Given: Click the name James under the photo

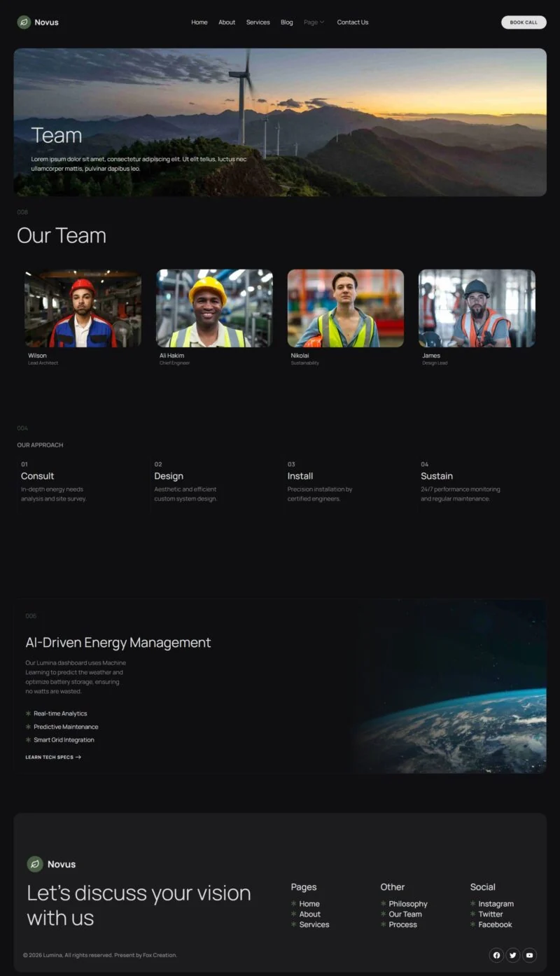Looking at the screenshot, I should [431, 356].
